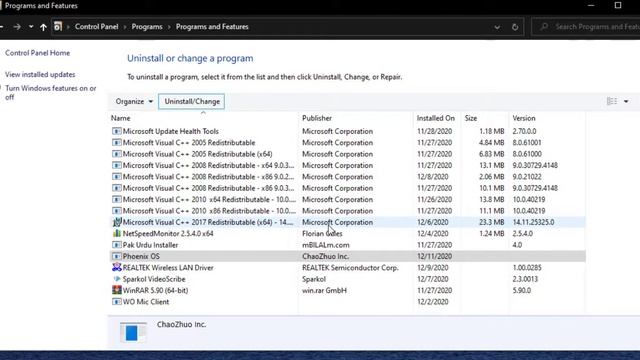
Task: Sort the list by the Name column
Action: tap(204, 118)
